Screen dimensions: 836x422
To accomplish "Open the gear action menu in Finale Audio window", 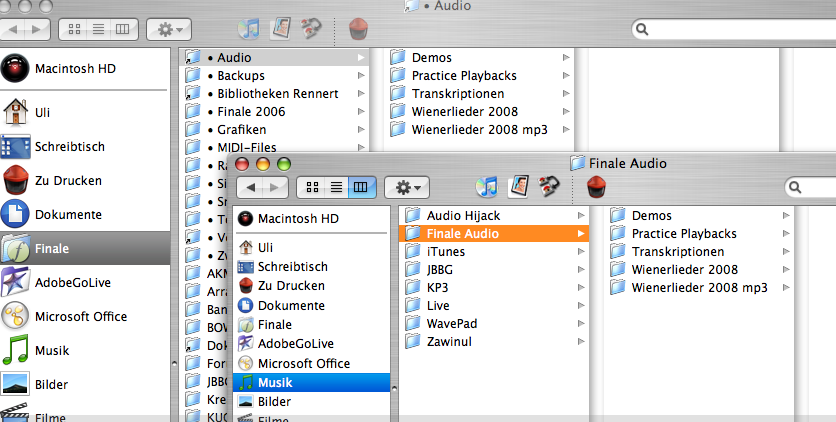I will [407, 187].
